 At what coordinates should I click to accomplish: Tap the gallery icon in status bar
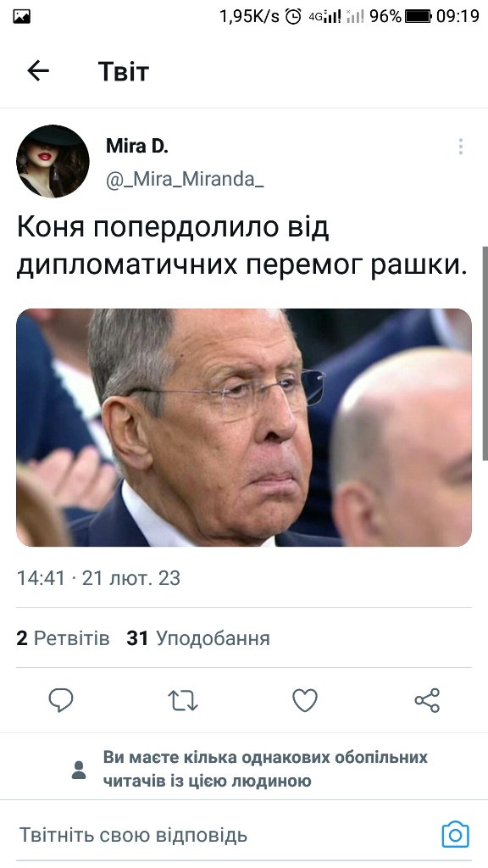(21, 17)
